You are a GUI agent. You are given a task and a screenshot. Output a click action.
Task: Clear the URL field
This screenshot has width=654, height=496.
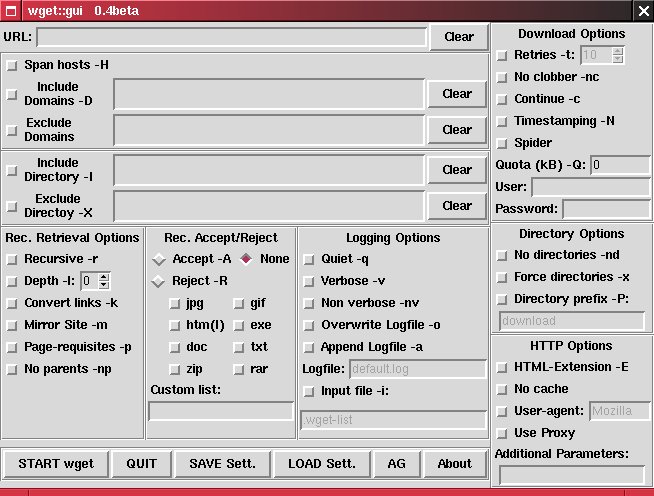click(x=458, y=37)
